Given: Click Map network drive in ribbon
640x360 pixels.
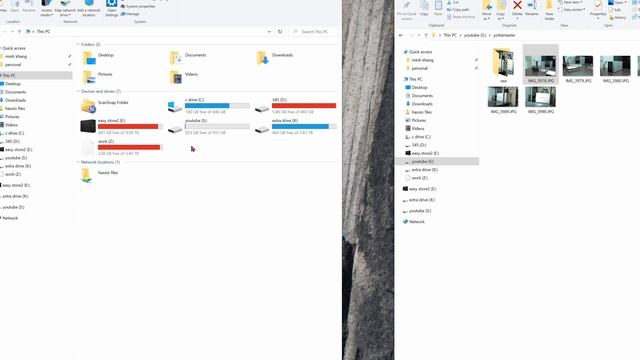Looking at the screenshot, I should [65, 8].
